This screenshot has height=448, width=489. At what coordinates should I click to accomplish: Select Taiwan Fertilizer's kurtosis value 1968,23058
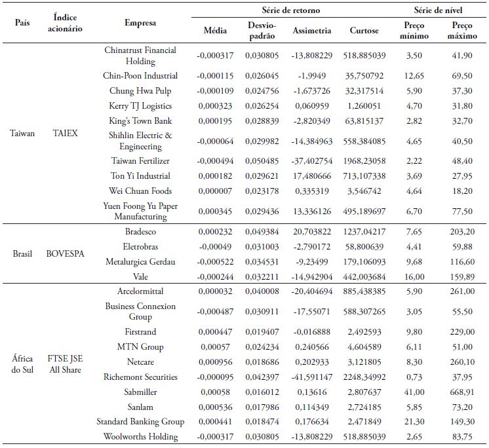[363, 160]
